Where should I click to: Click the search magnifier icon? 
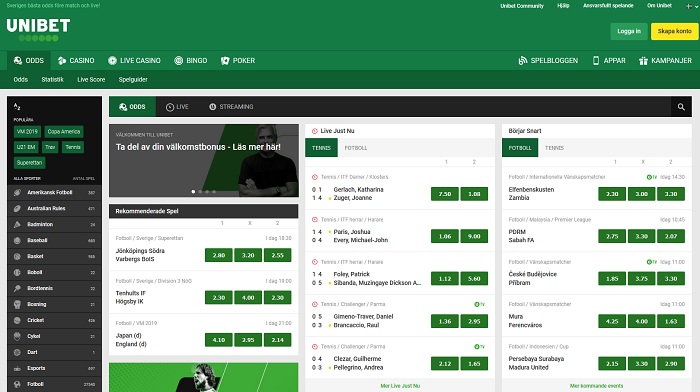pos(681,107)
